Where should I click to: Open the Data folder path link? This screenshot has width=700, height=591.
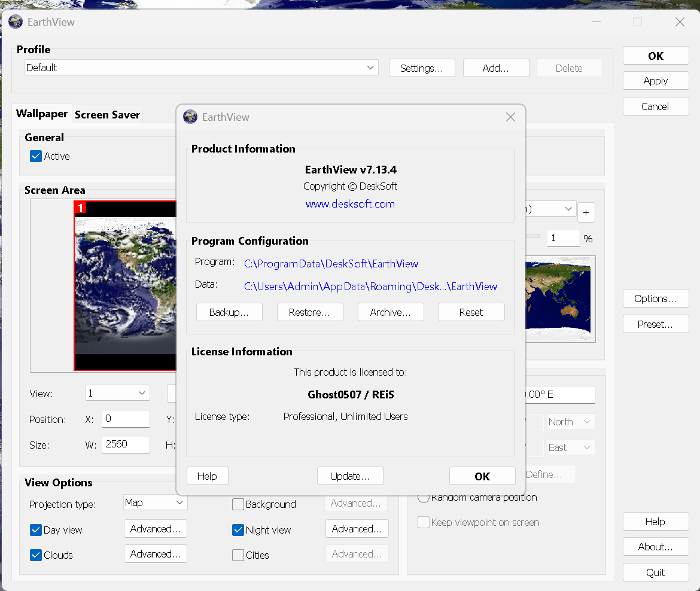pos(370,287)
